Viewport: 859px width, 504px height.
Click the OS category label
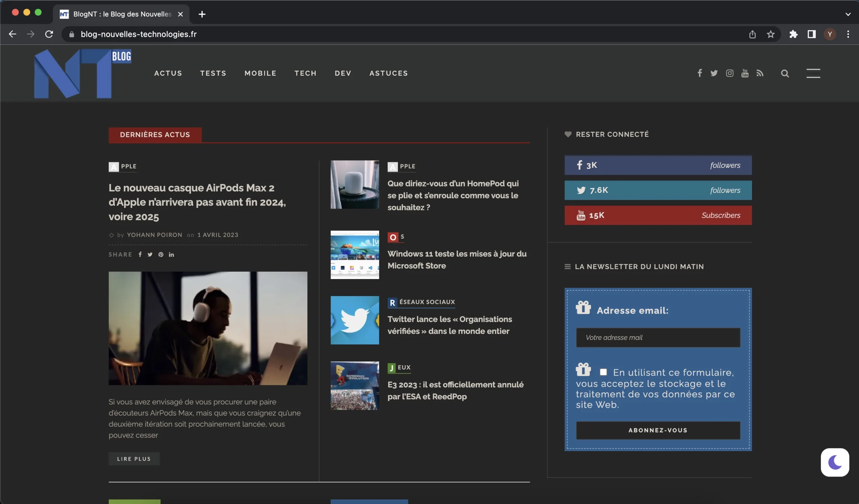point(396,237)
